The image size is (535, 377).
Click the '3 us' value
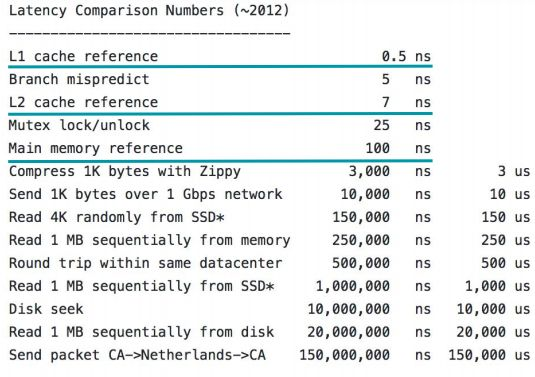(x=514, y=171)
